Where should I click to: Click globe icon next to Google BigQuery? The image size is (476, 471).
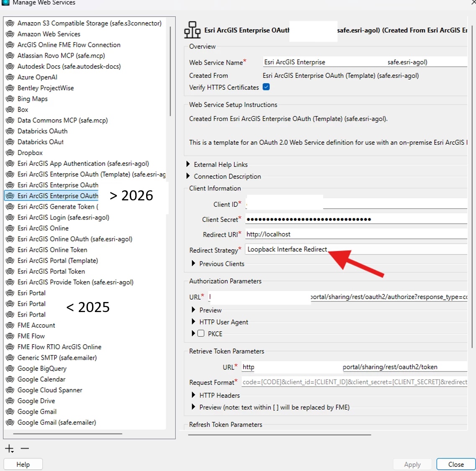click(x=10, y=368)
